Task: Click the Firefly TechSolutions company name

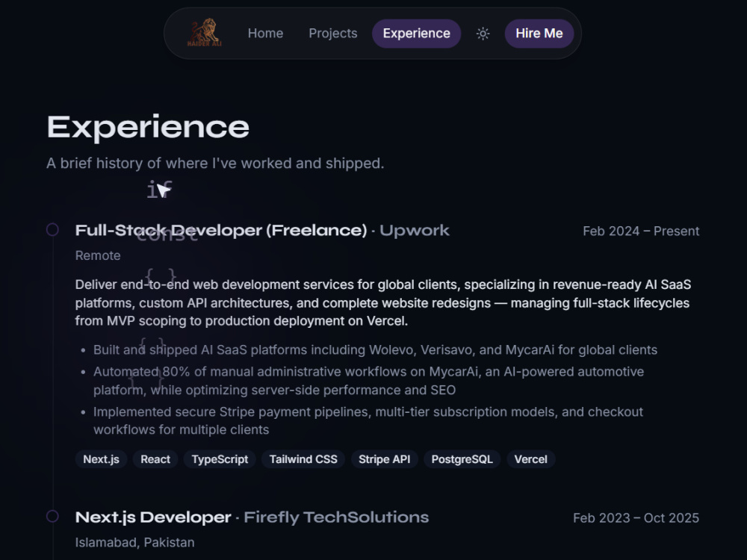Action: [x=336, y=517]
